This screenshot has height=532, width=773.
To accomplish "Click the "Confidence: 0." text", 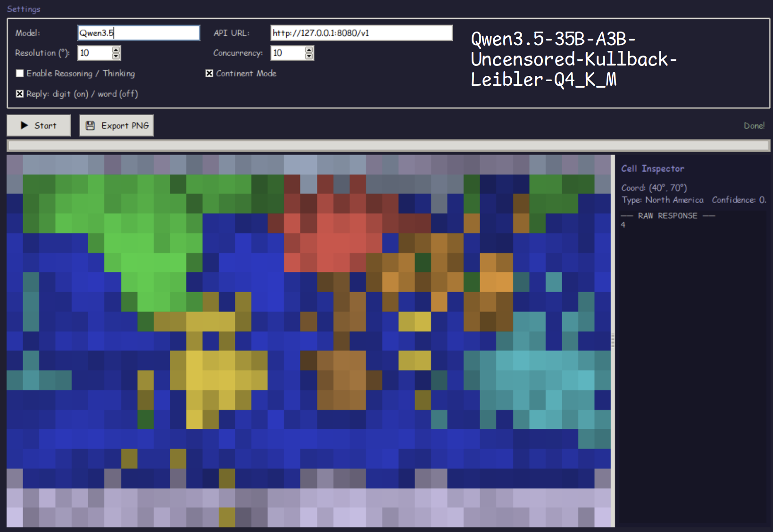I will (x=739, y=200).
